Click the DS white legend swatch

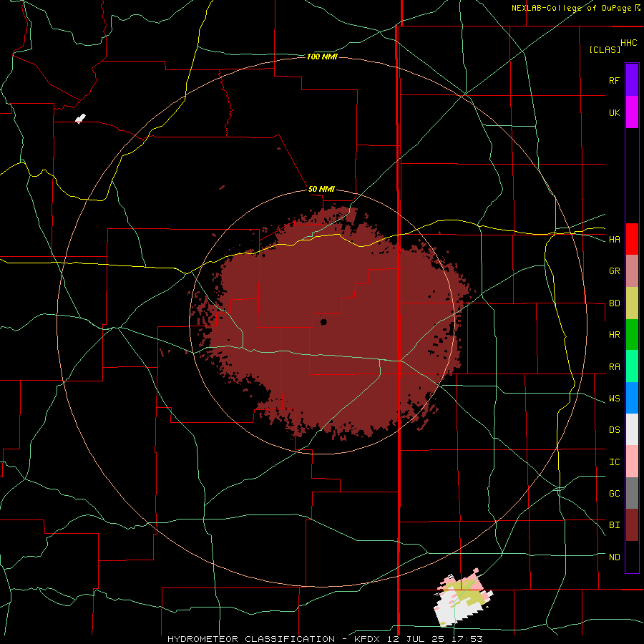[632, 429]
